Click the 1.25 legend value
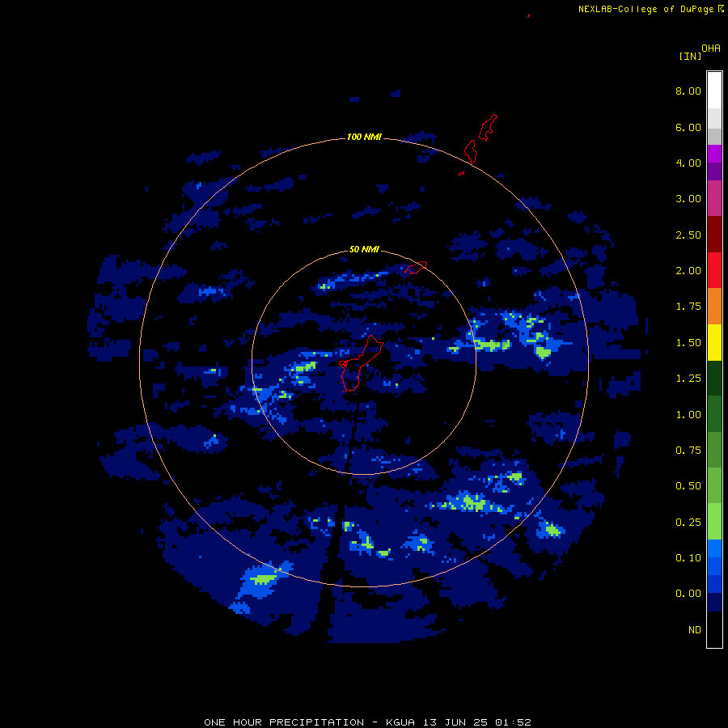728x728 pixels. pos(688,379)
